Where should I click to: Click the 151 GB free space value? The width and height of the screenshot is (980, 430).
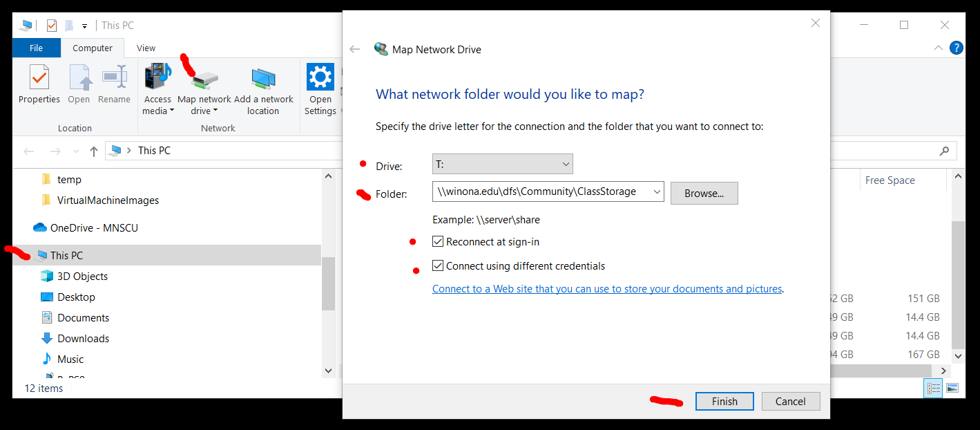(923, 299)
